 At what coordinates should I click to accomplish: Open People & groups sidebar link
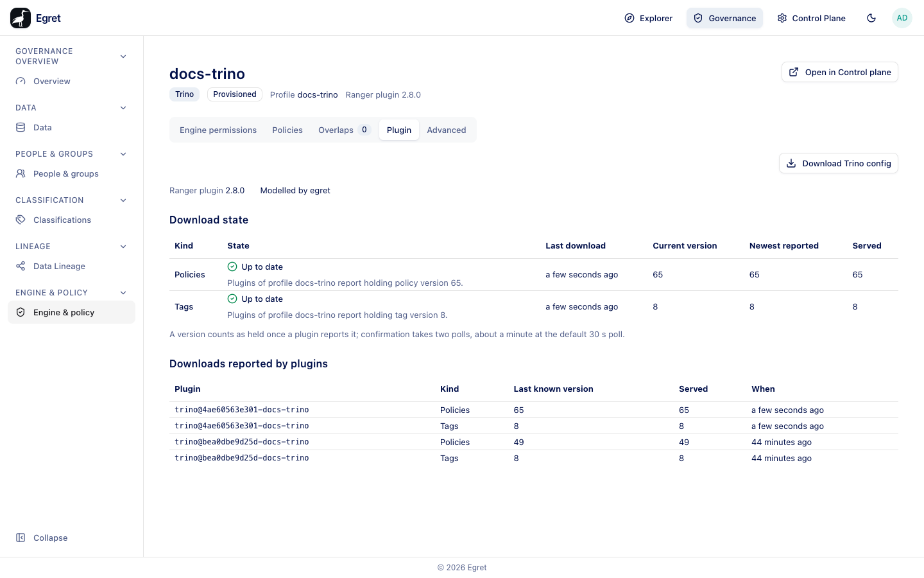pyautogui.click(x=71, y=174)
